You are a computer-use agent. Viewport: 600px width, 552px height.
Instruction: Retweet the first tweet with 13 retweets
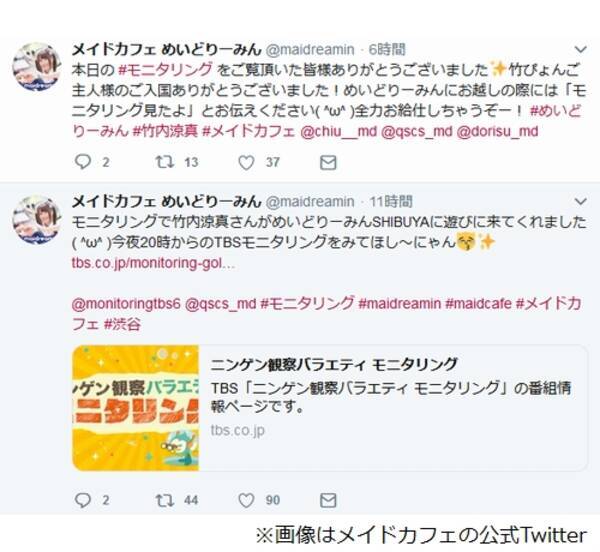(x=165, y=162)
